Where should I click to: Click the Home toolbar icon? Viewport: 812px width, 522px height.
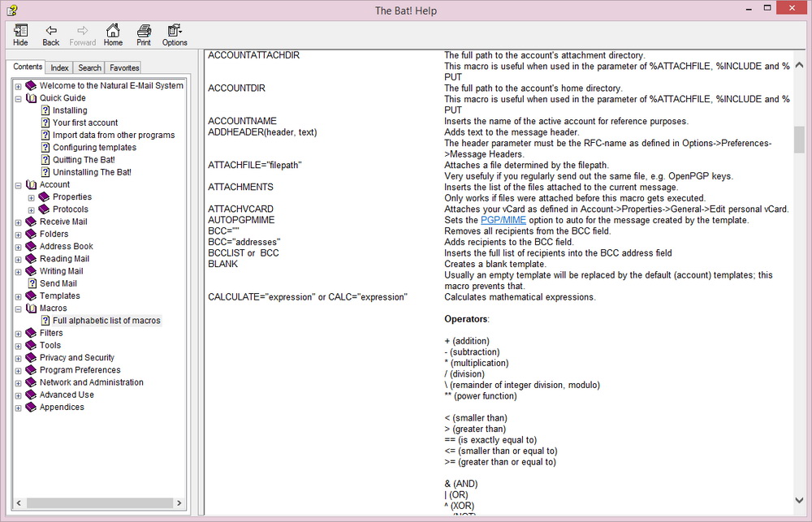[x=113, y=35]
